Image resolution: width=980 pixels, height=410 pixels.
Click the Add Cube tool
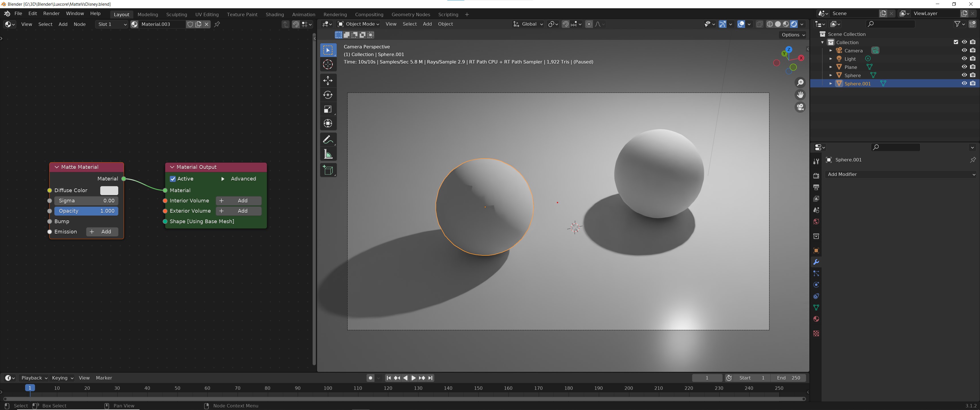(x=328, y=170)
